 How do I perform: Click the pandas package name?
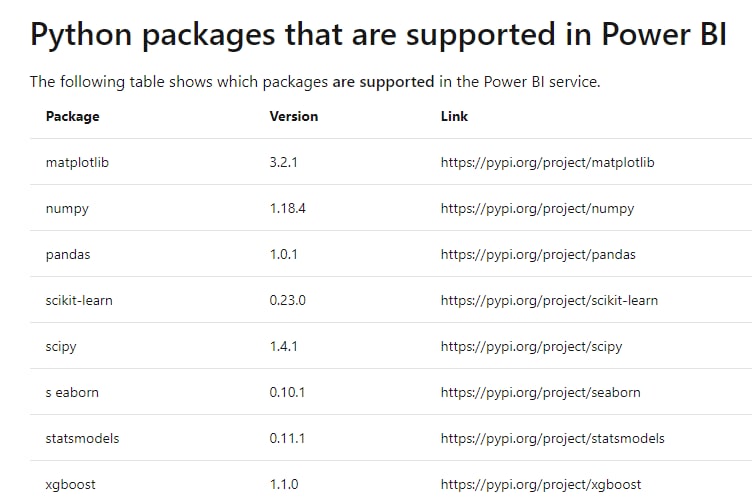click(68, 255)
